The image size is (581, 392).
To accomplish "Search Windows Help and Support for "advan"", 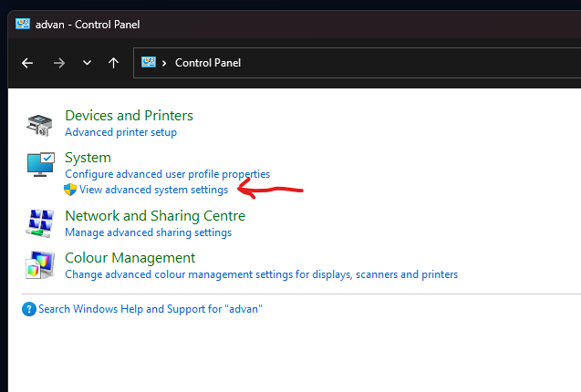I will (x=150, y=309).
